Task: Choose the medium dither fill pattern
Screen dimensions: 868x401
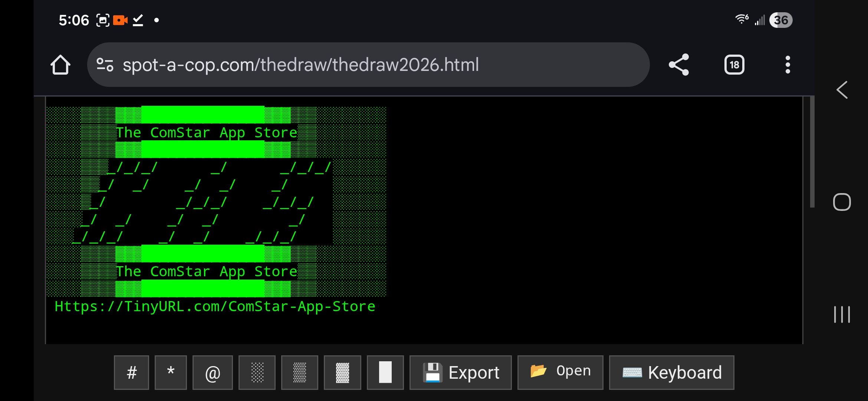Action: tap(299, 372)
